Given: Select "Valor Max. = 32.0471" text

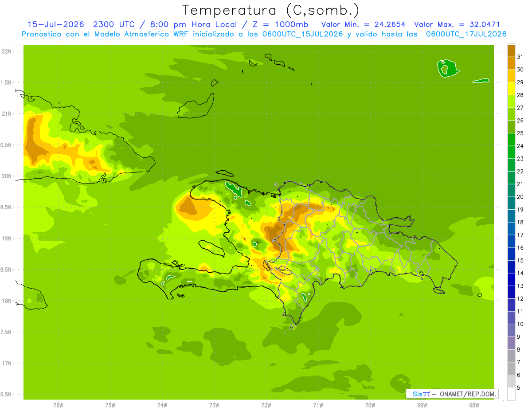Looking at the screenshot, I should [457, 24].
